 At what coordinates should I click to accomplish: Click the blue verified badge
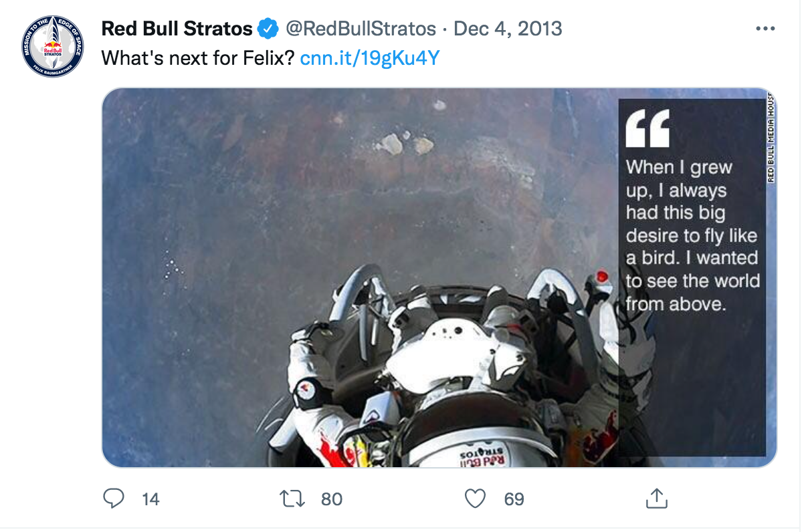(268, 29)
